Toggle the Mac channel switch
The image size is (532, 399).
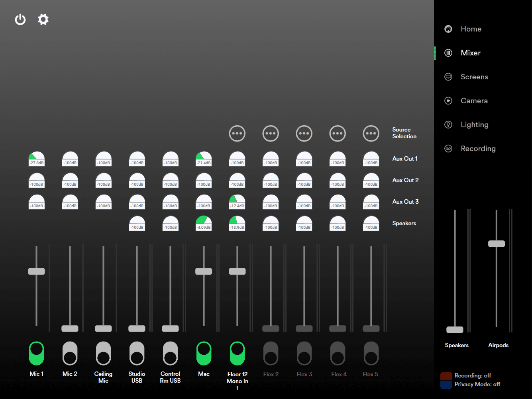pos(204,353)
